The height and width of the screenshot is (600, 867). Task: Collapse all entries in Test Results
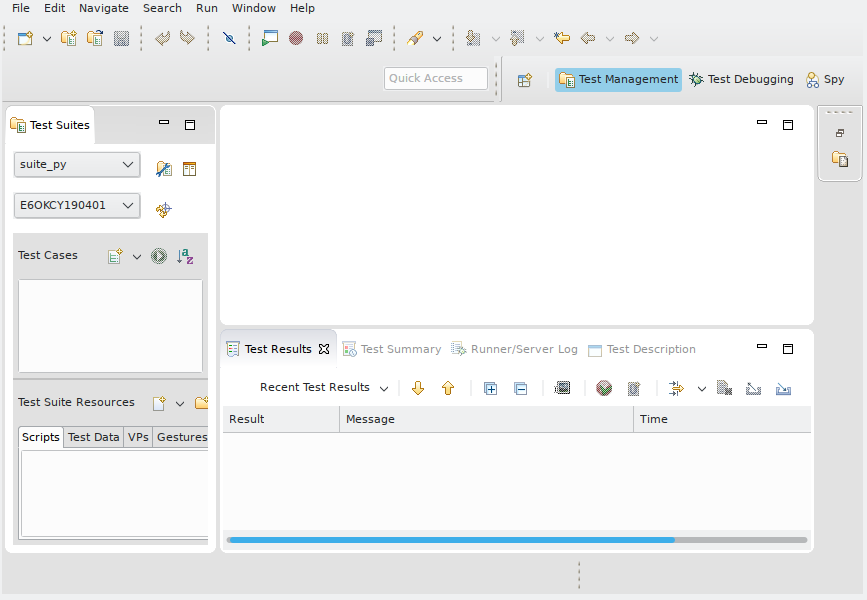pos(521,388)
